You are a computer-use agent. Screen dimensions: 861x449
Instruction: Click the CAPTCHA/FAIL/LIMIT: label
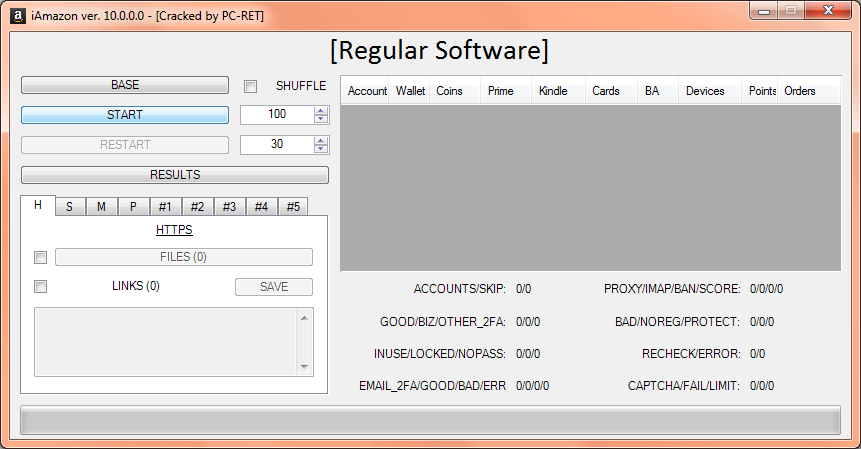684,386
